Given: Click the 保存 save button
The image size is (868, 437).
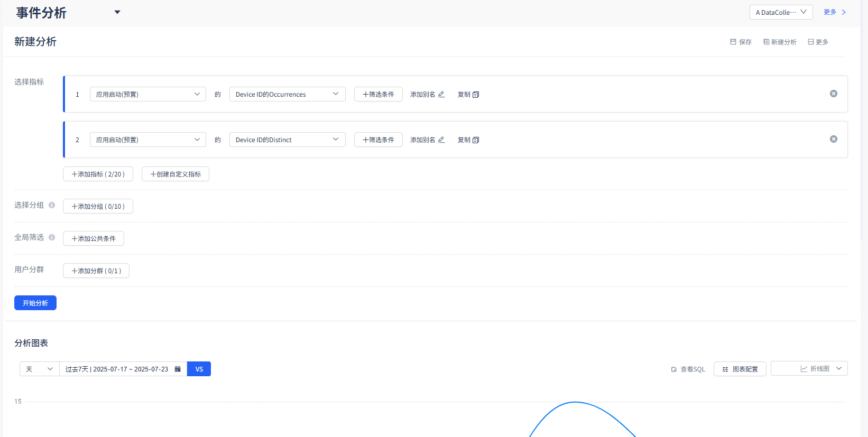Looking at the screenshot, I should 741,42.
